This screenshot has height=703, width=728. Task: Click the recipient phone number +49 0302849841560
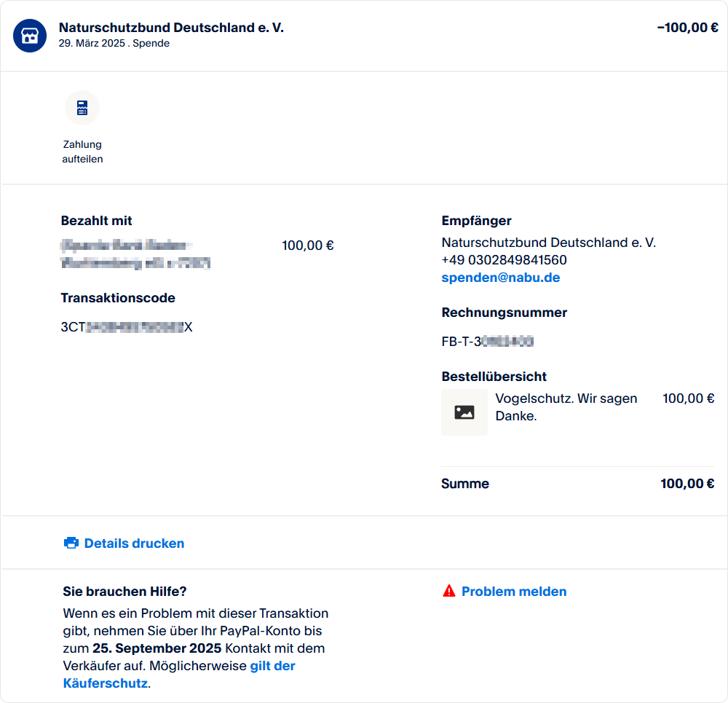coord(504,260)
